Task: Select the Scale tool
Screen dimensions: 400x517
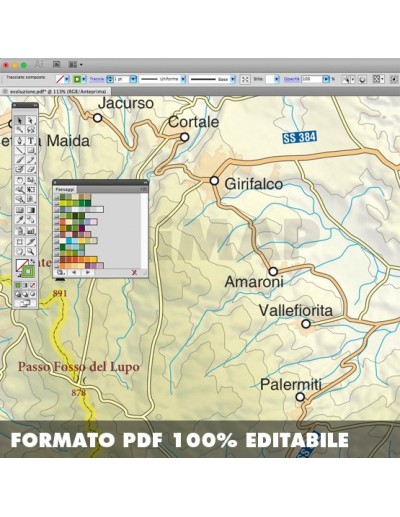Action: [x=31, y=180]
